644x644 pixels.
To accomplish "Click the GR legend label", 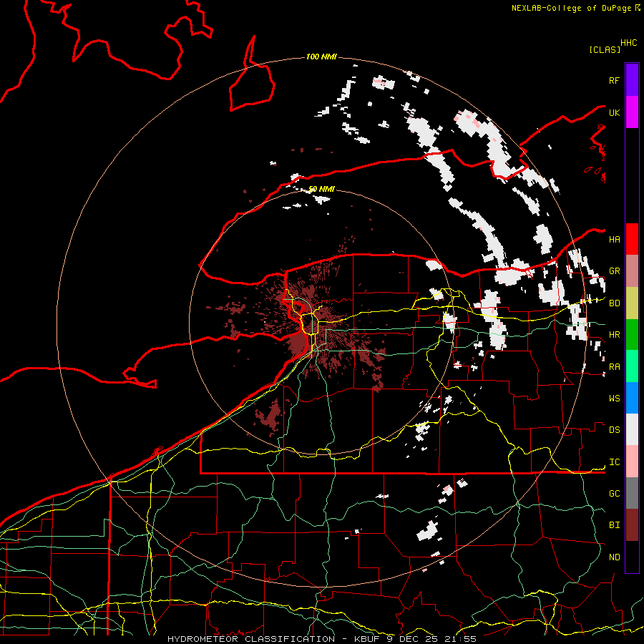I will pyautogui.click(x=614, y=271).
